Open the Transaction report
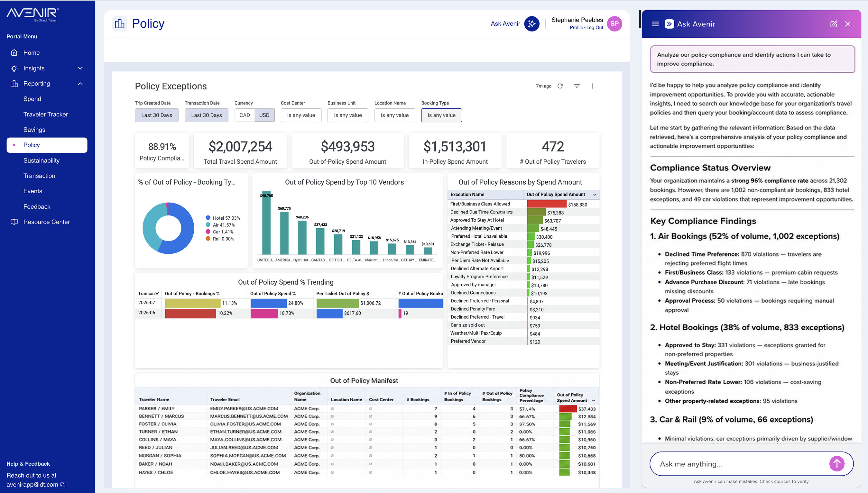 (x=39, y=176)
